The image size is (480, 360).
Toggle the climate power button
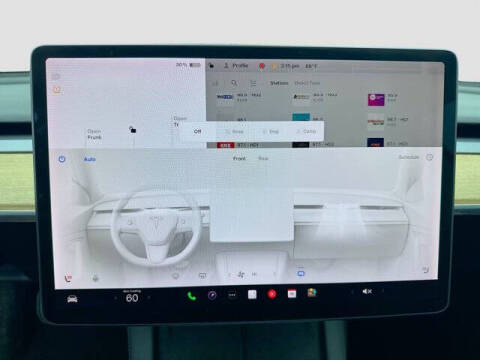tap(62, 159)
